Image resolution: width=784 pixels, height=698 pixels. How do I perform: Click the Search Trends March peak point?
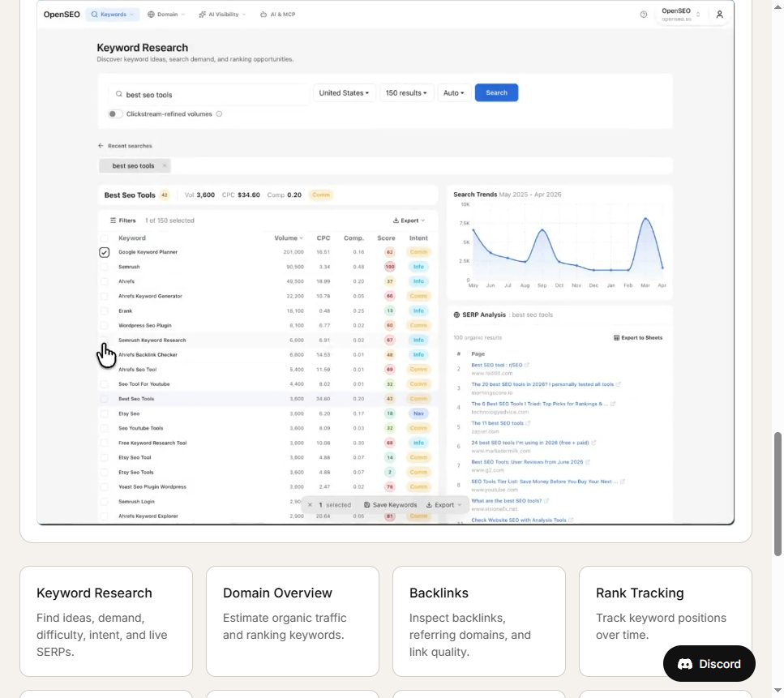tap(645, 219)
